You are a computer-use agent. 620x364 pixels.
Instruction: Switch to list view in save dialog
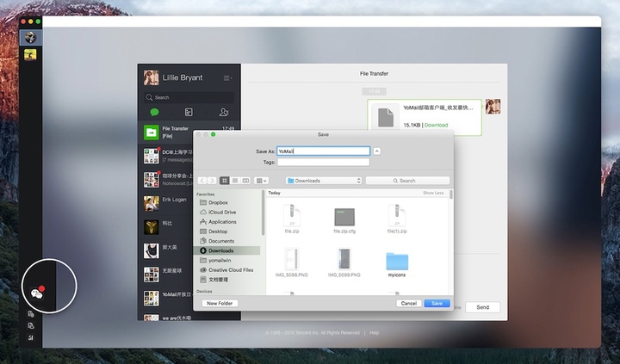(234, 181)
